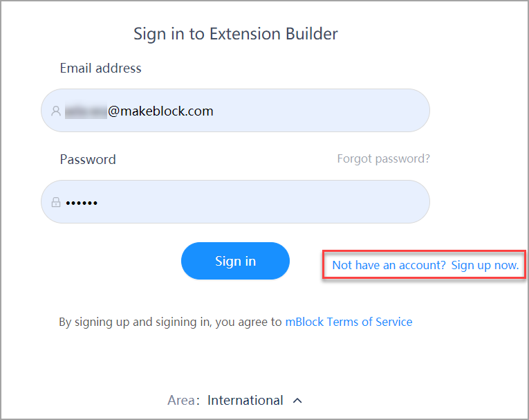Click the Not have an account? text
The image size is (529, 420).
[389, 266]
